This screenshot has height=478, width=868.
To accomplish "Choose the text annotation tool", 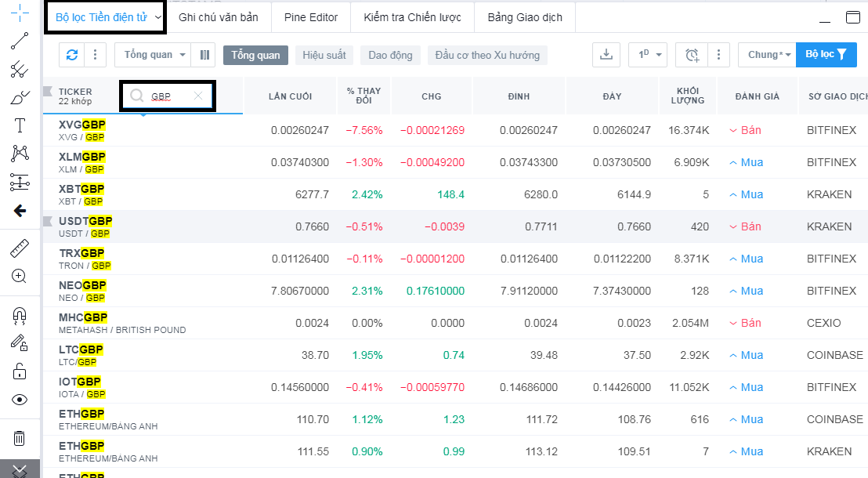I will [x=20, y=125].
